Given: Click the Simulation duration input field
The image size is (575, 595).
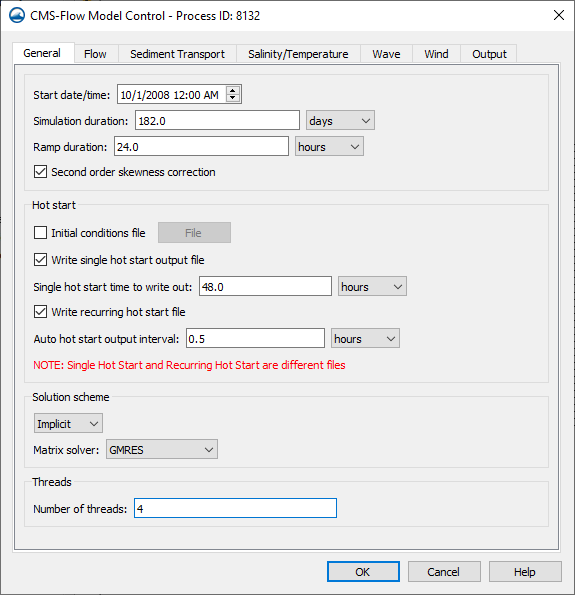Looking at the screenshot, I should 217,121.
